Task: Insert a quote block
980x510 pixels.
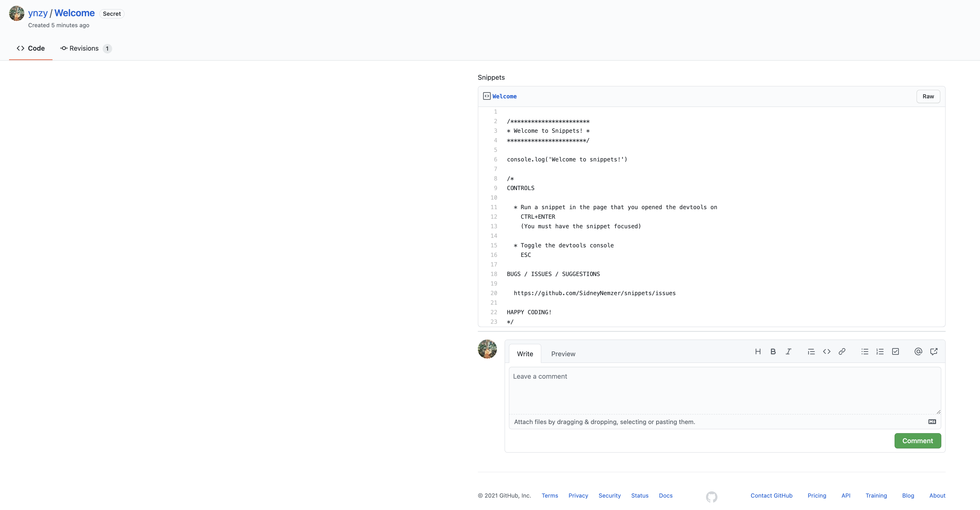Action: (811, 352)
